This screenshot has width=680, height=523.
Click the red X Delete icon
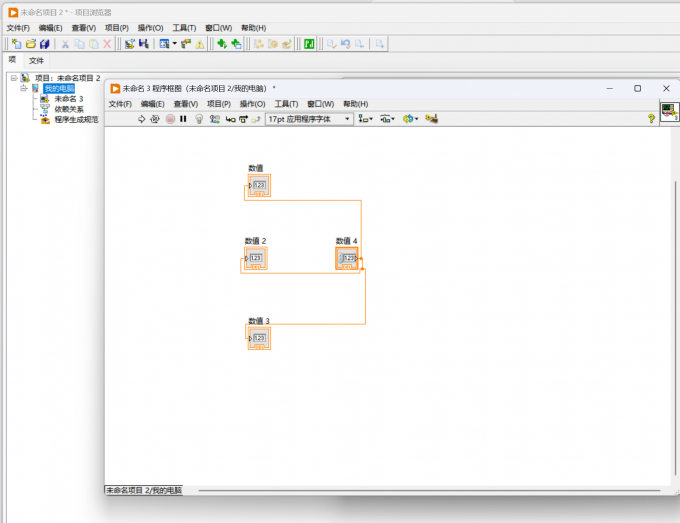(x=107, y=44)
